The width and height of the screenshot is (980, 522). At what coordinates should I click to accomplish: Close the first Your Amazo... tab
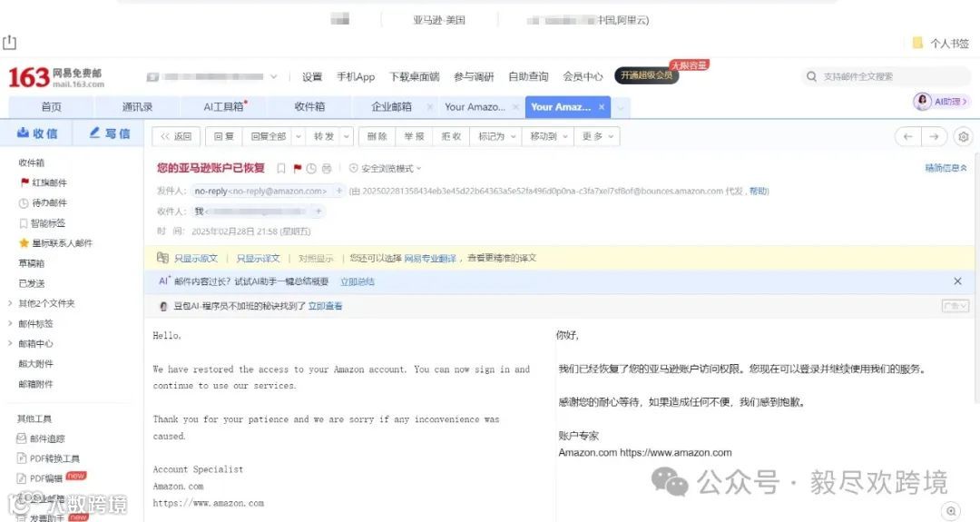[515, 107]
